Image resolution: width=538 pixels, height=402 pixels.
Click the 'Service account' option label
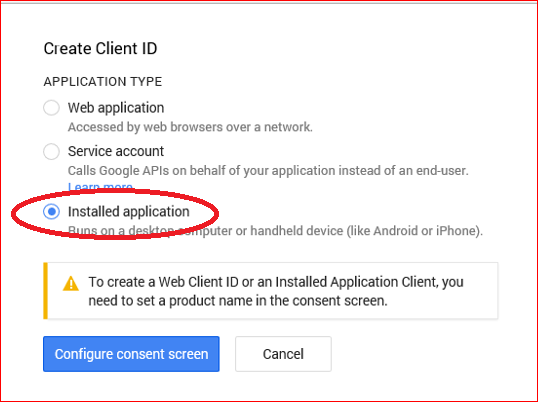click(116, 151)
